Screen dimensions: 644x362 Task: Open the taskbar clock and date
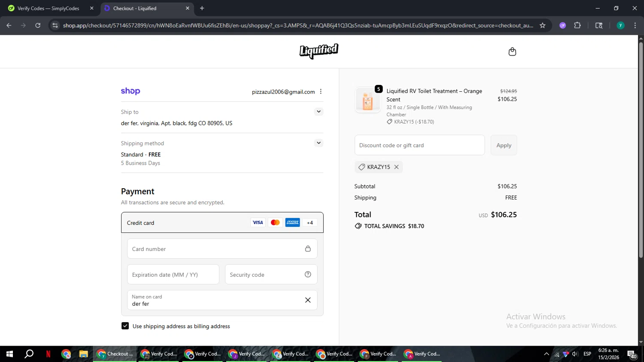click(608, 354)
